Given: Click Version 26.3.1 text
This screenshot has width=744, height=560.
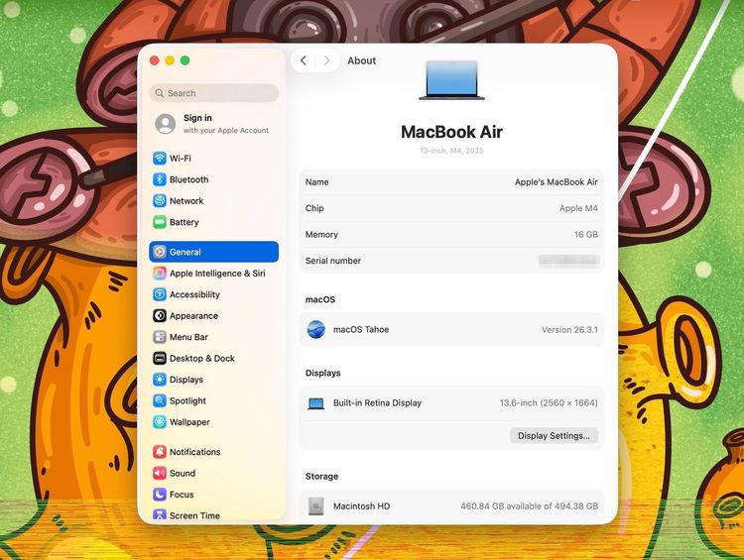Looking at the screenshot, I should coord(569,329).
